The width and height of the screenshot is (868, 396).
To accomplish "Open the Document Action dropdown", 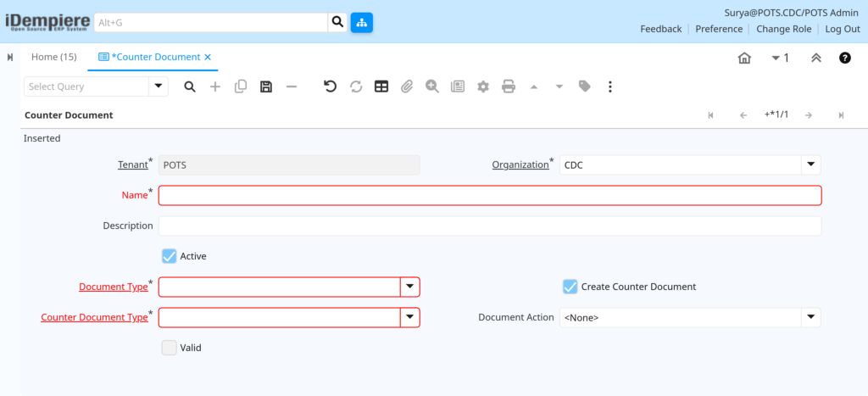I will click(811, 317).
